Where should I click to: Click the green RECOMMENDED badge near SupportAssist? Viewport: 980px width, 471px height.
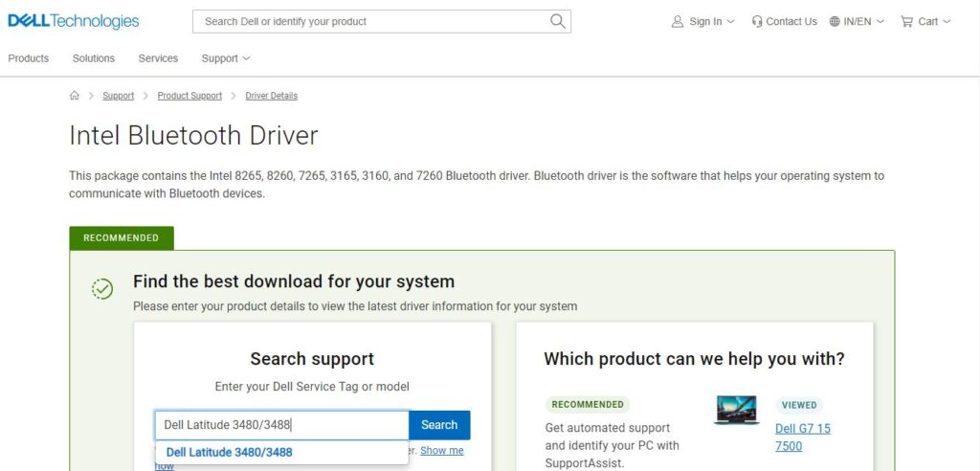[588, 405]
